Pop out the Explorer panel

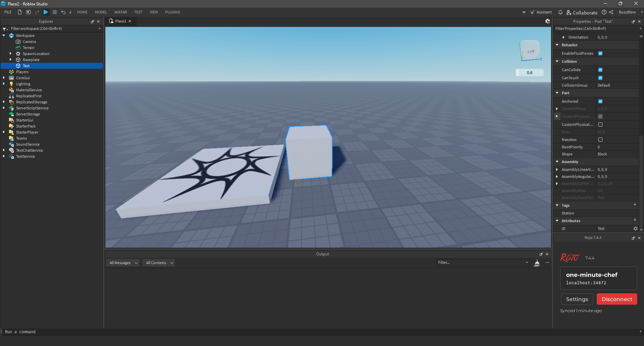92,21
